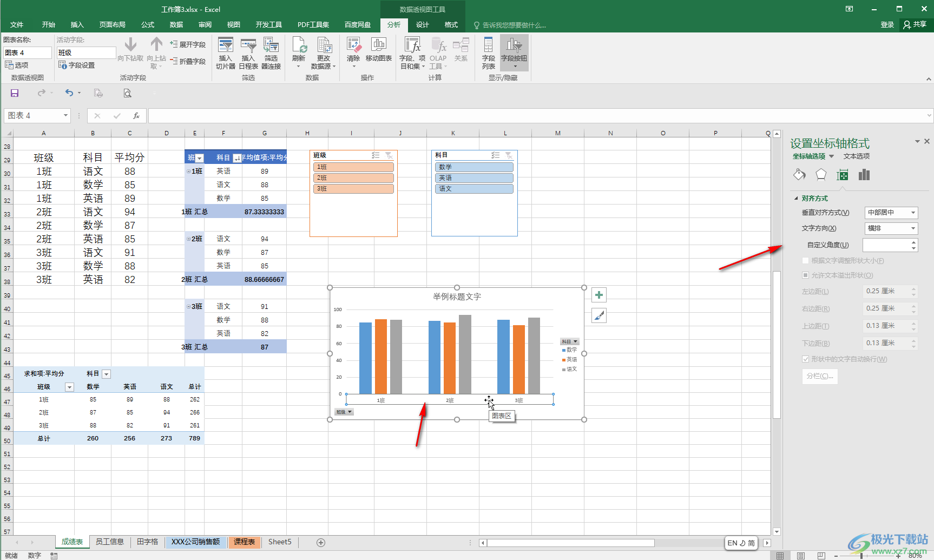The image size is (934, 560).
Task: Open the Name Box dropdown arrow
Action: coord(65,115)
